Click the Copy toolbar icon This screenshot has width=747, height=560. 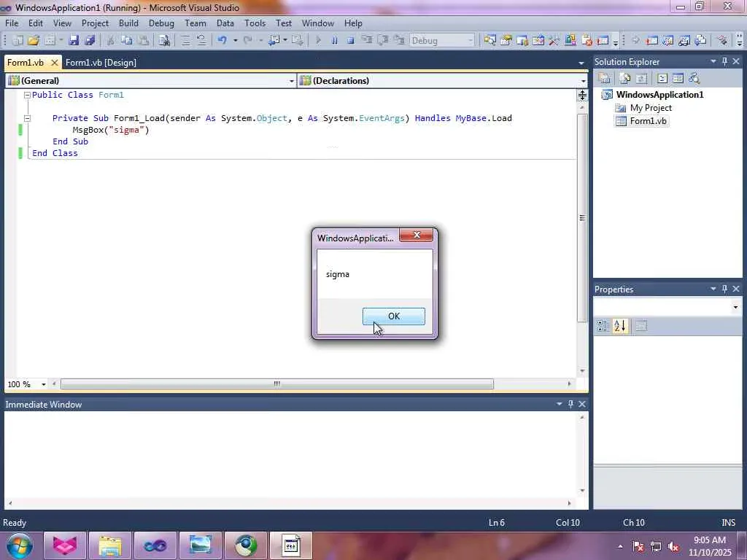126,41
